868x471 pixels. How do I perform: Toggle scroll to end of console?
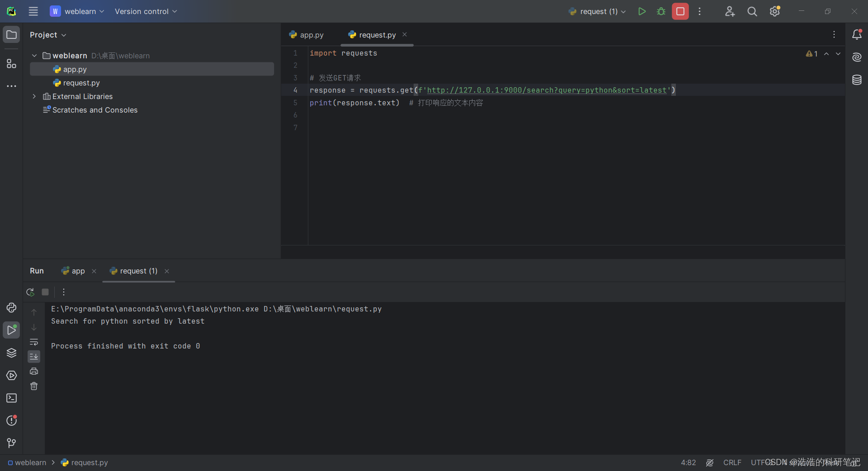coord(34,357)
